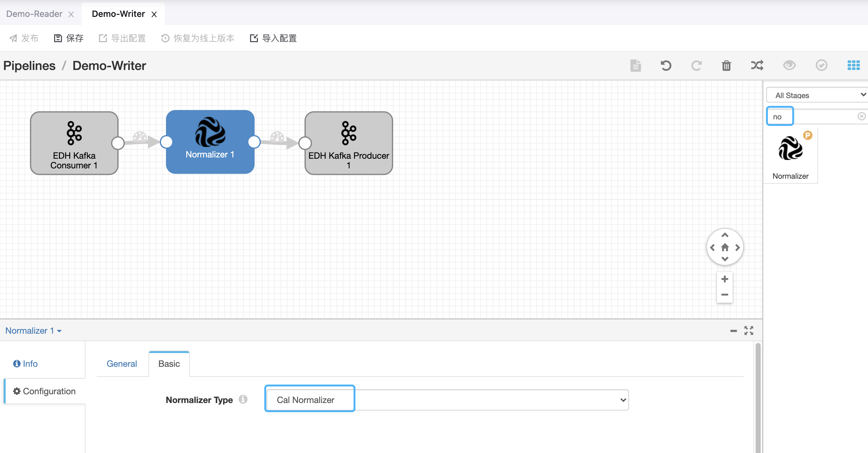
Task: Click the undo icon in pipeline toolbar
Action: [x=666, y=65]
